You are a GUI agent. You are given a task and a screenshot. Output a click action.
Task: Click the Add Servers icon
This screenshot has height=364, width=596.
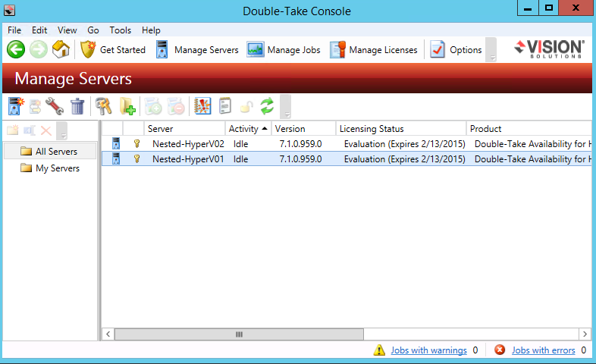16,106
